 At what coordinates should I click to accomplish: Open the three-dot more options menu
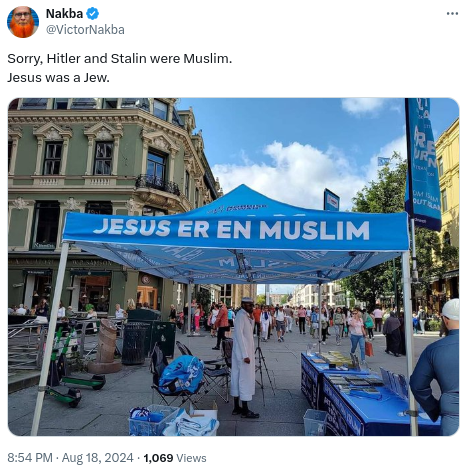click(x=452, y=14)
